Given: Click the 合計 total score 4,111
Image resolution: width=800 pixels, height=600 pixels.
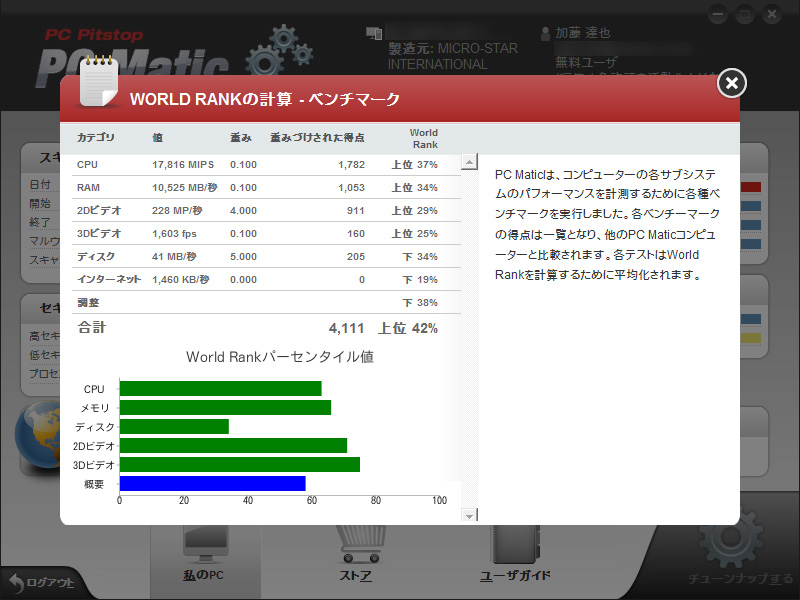Looking at the screenshot, I should point(346,328).
